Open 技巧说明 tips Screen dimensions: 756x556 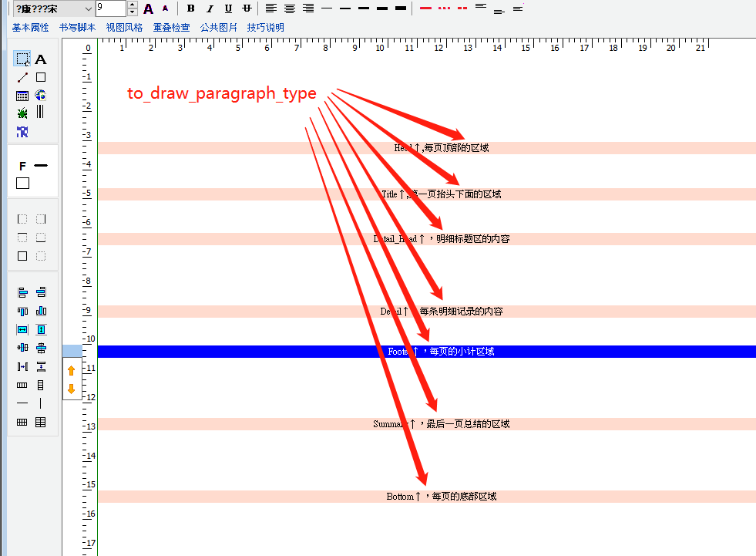point(265,28)
